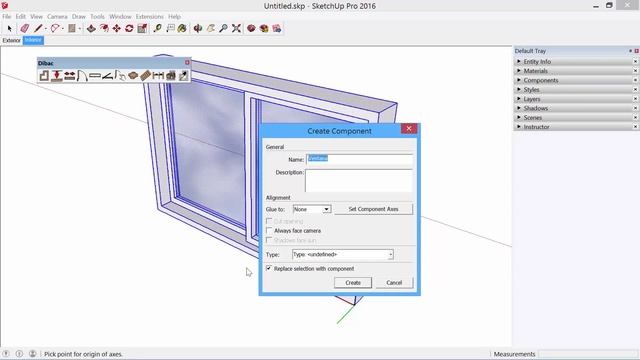Choose the Arc drawing tool

pyautogui.click(x=55, y=28)
